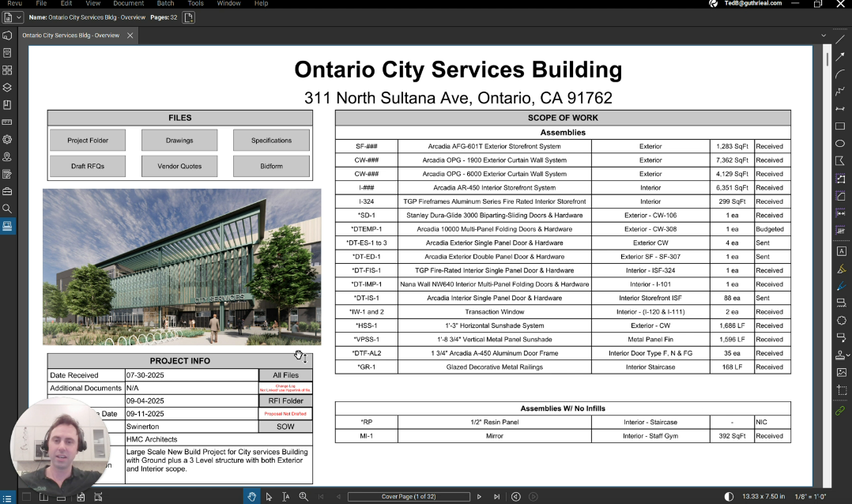The height and width of the screenshot is (504, 852).
Task: Click the RFI Folder button
Action: pos(286,401)
